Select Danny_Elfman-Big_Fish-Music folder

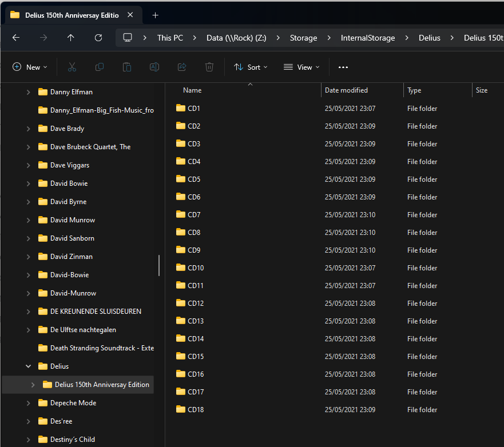coord(102,110)
